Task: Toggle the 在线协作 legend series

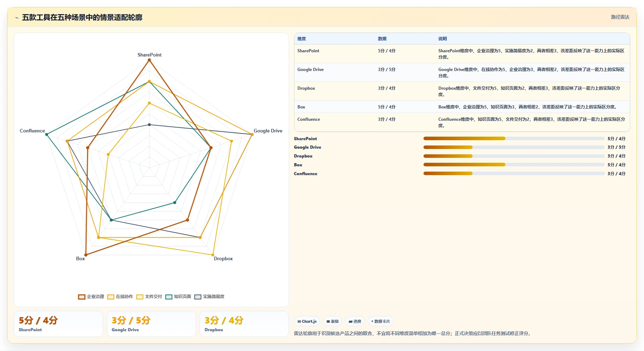Action: (120, 297)
